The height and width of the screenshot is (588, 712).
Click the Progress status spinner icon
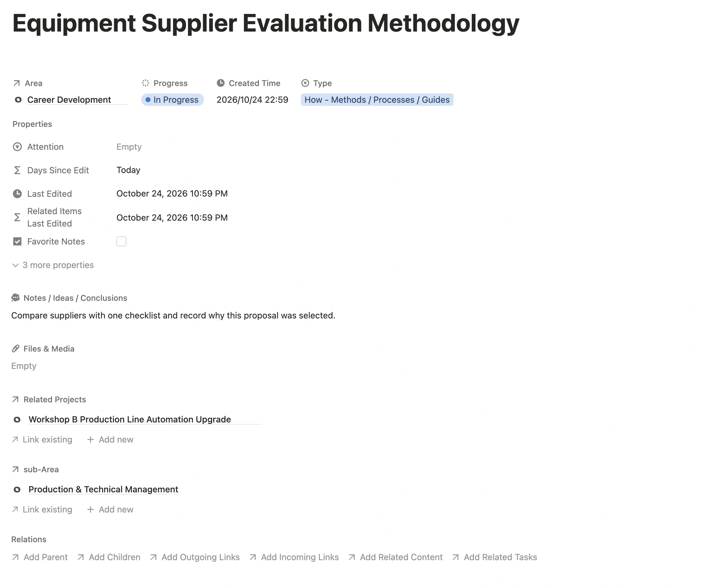coord(145,83)
